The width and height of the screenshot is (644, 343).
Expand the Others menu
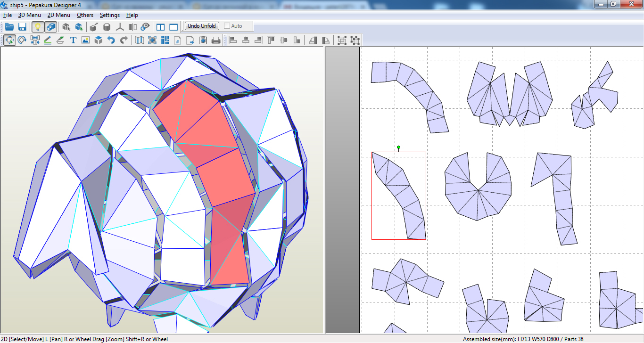[85, 15]
